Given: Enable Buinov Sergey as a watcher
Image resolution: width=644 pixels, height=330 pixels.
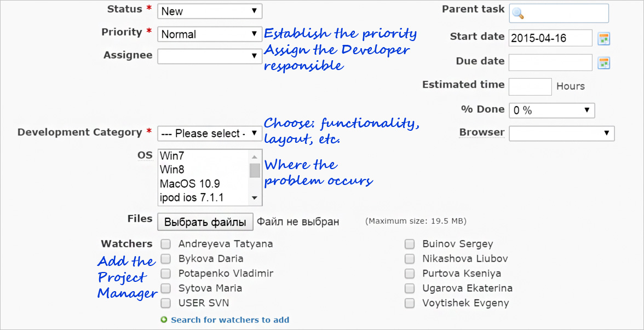Looking at the screenshot, I should pos(409,244).
